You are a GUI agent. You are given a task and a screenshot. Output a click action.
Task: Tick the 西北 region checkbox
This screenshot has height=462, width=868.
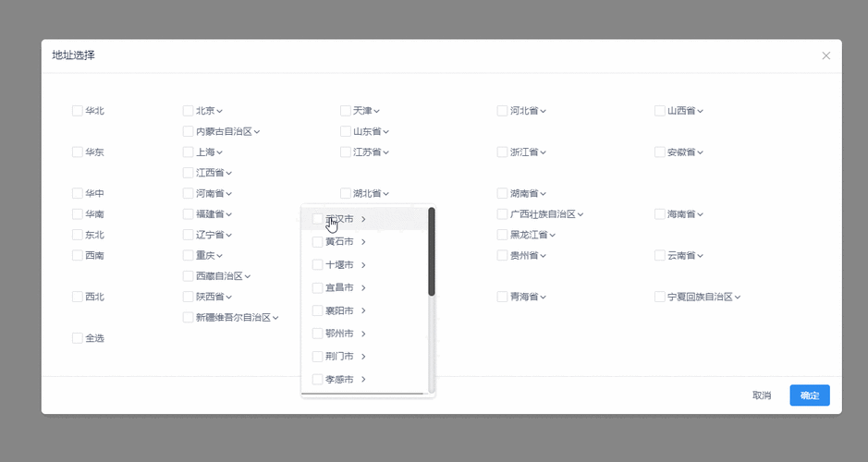78,297
